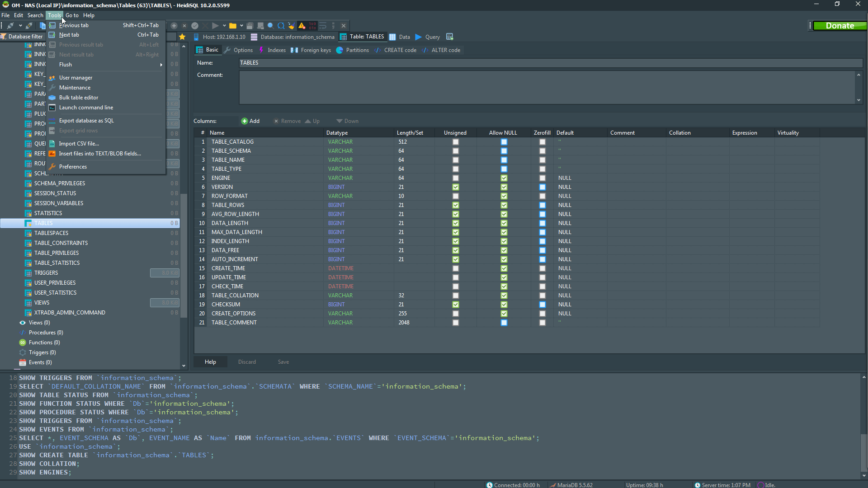
Task: Click the execute SQL run arrow icon
Action: (215, 26)
